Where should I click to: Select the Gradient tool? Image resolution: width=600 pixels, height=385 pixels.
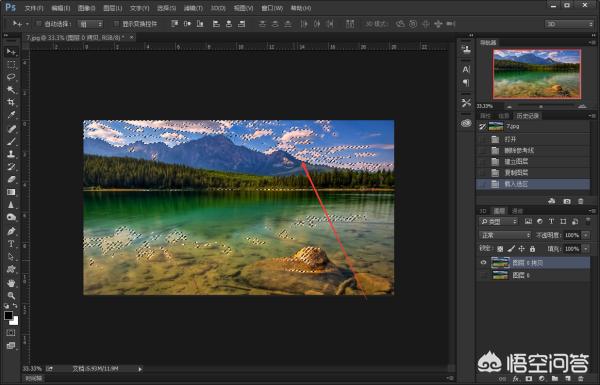click(x=11, y=192)
